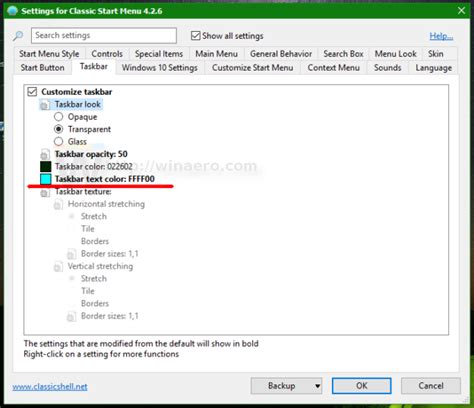The height and width of the screenshot is (408, 474).
Task: Switch to the Start Button tab
Action: coord(42,68)
